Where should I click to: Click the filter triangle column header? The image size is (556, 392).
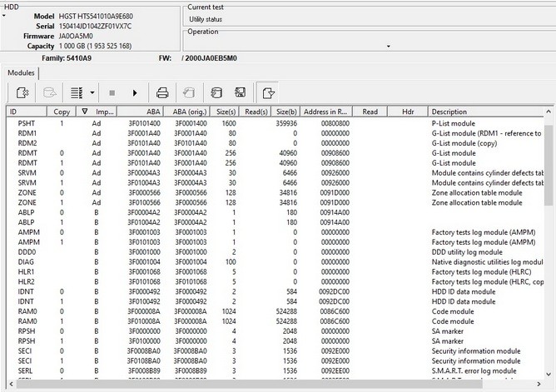coord(85,112)
